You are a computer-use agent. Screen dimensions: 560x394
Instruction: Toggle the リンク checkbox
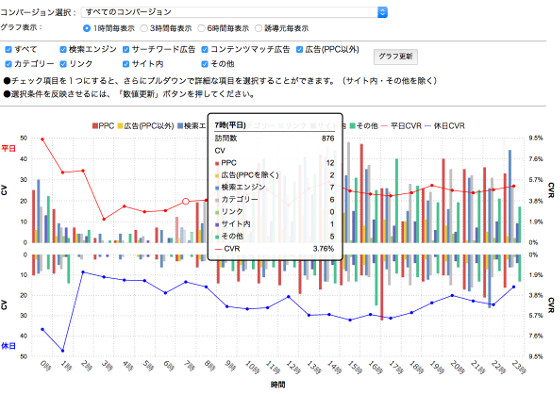[63, 64]
